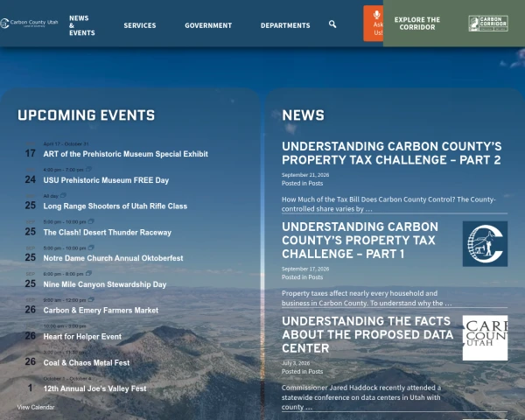Click the October 1 - October 4 date range
Image resolution: width=525 pixels, height=420 pixels.
coord(67,379)
